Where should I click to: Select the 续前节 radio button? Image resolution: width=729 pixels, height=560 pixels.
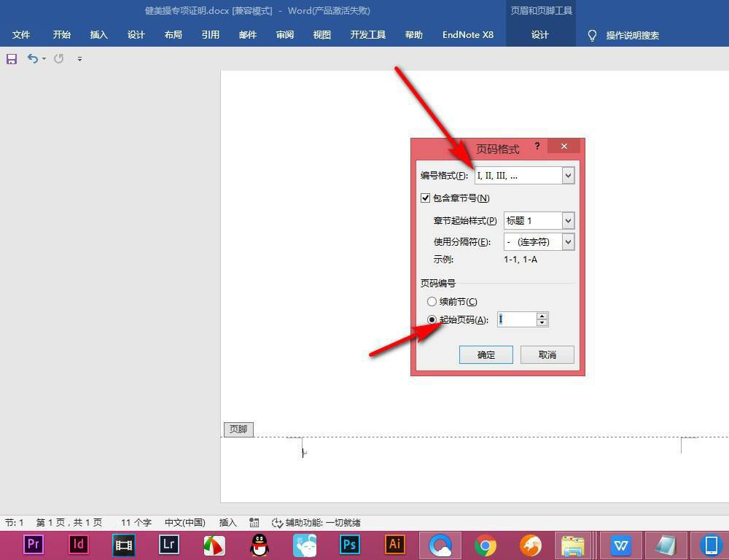(x=432, y=301)
